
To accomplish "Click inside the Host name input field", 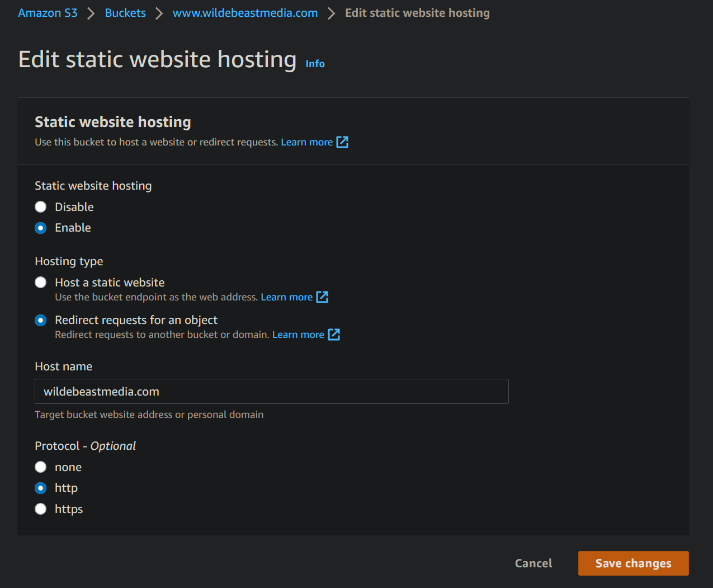I will click(x=271, y=391).
